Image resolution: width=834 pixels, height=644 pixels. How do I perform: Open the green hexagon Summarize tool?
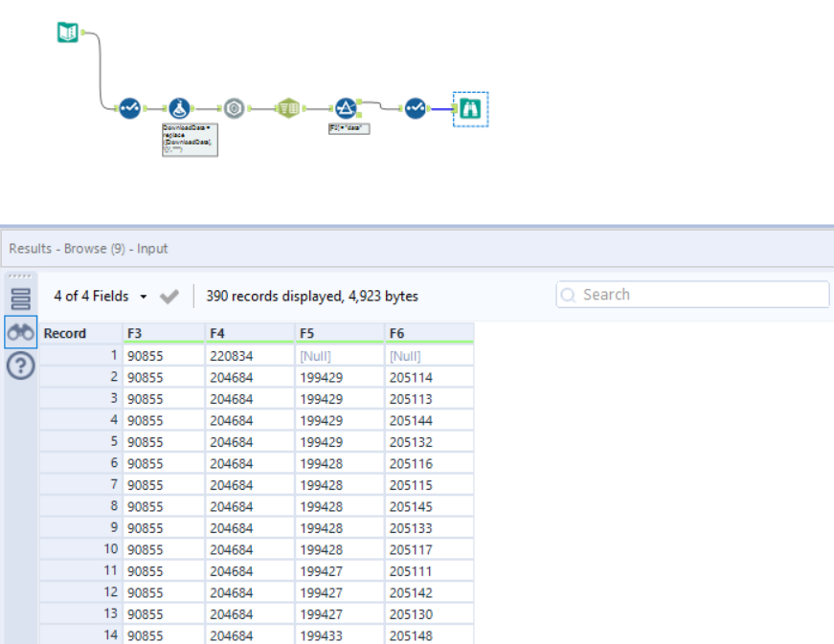[287, 108]
